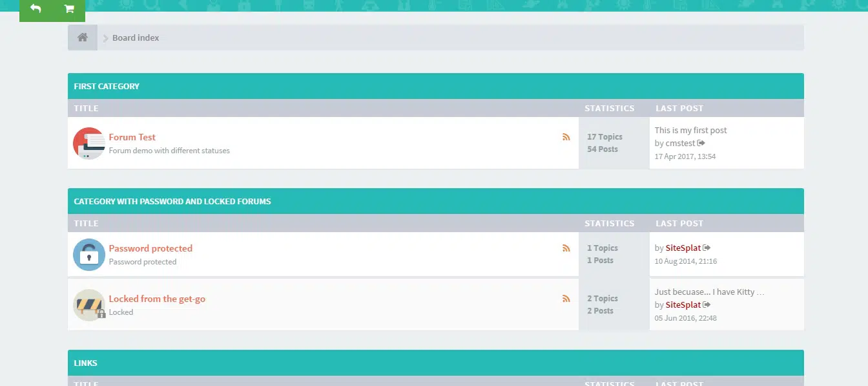Click the Password protected padlock icon
The image size is (868, 386).
tap(88, 254)
